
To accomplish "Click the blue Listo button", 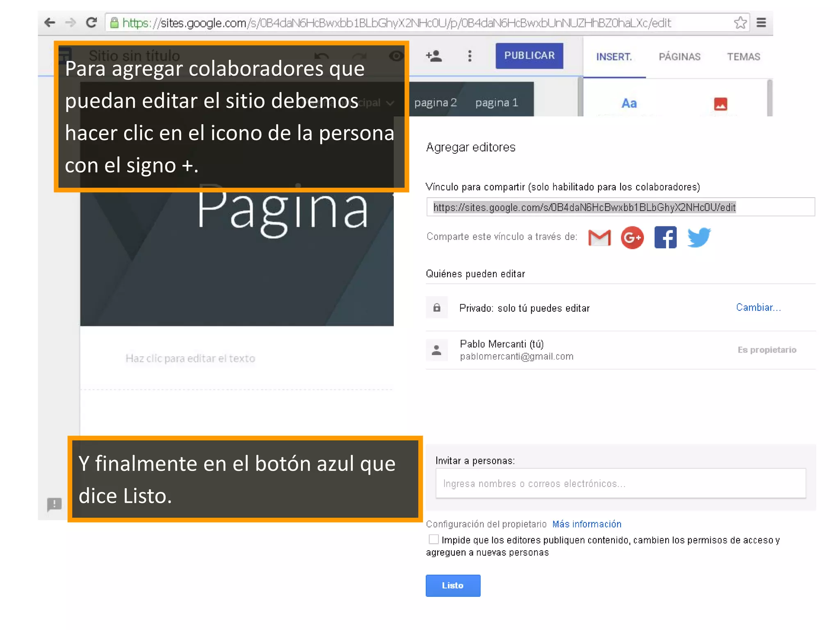I will pyautogui.click(x=453, y=586).
